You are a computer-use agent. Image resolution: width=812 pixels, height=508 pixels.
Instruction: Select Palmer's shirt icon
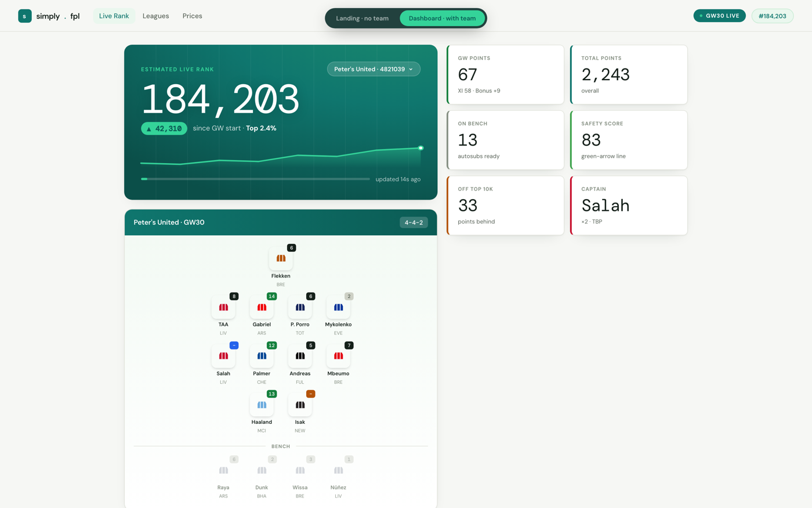coord(262,356)
